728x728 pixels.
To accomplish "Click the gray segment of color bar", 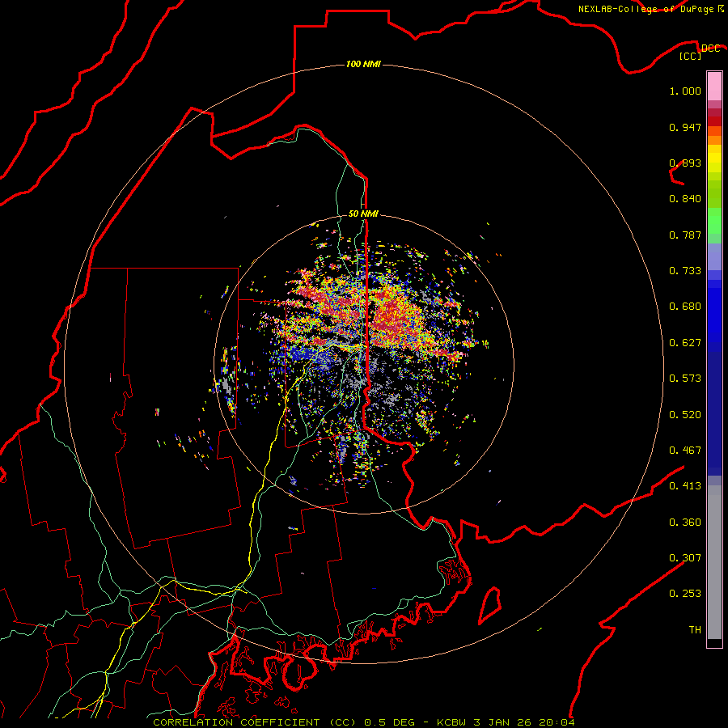I will click(x=714, y=562).
